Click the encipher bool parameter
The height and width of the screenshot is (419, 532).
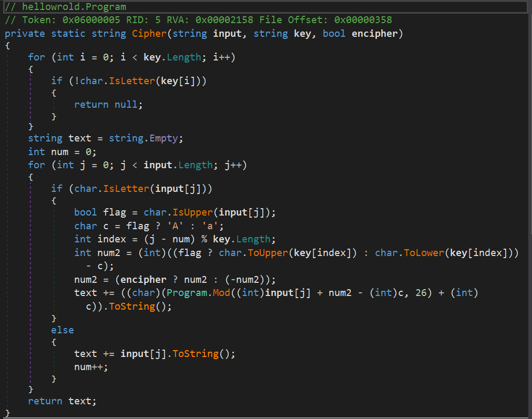click(375, 33)
